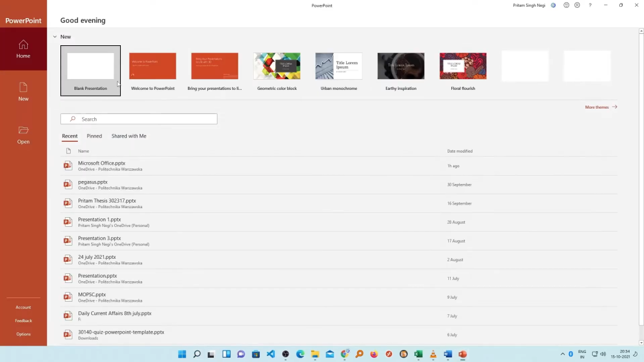Open 30140-quiz-powerpoint-template.pptx

click(x=339, y=334)
